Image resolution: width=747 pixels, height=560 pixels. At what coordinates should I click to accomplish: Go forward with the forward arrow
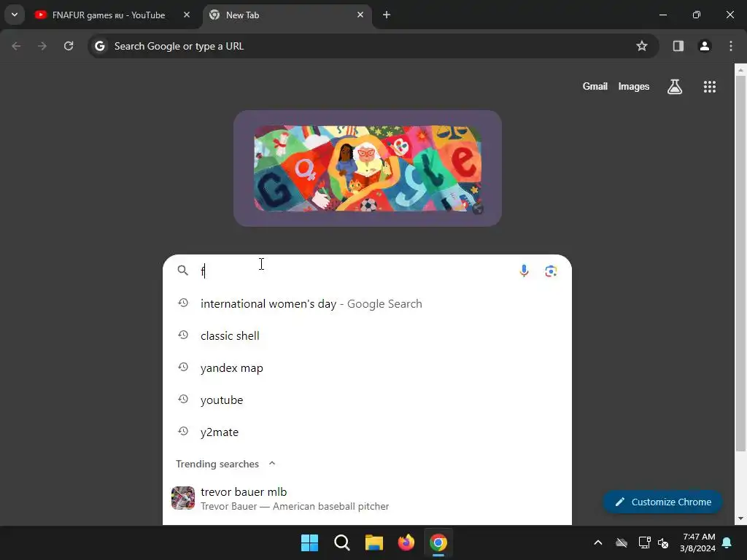(x=42, y=46)
